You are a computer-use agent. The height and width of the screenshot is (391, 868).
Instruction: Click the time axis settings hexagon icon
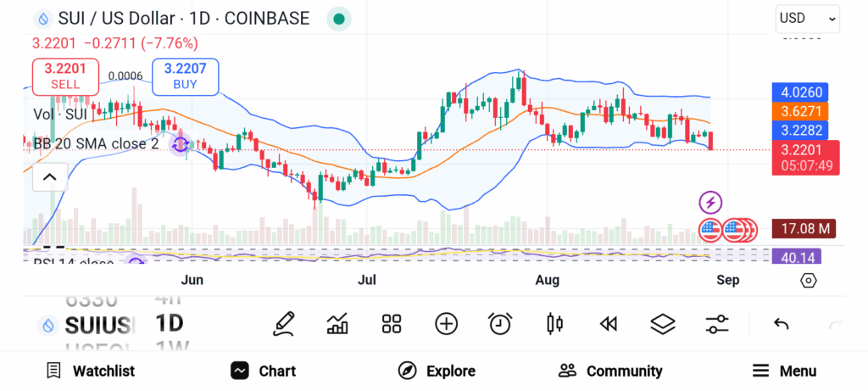pos(808,280)
